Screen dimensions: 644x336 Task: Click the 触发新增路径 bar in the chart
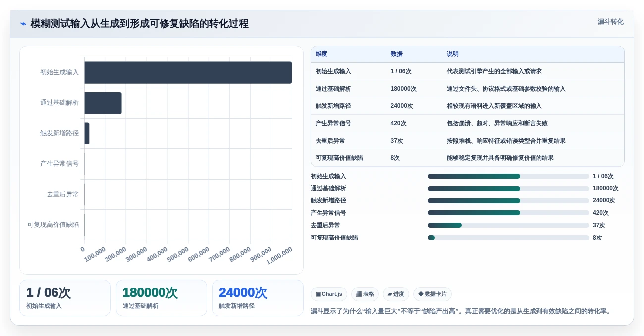(87, 133)
